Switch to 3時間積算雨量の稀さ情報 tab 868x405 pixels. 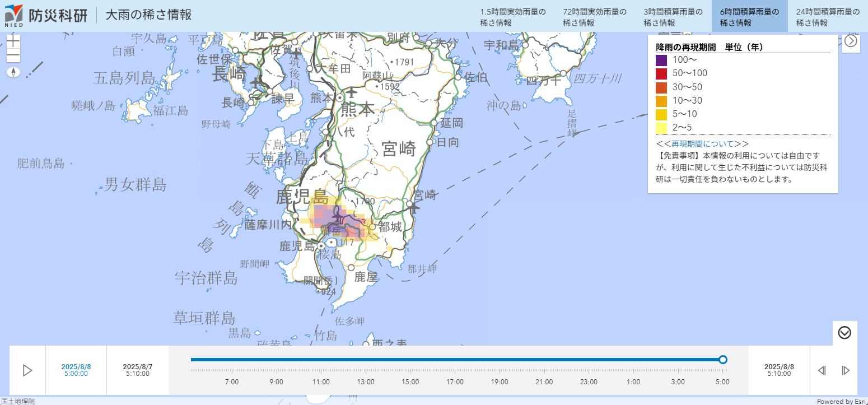click(673, 17)
